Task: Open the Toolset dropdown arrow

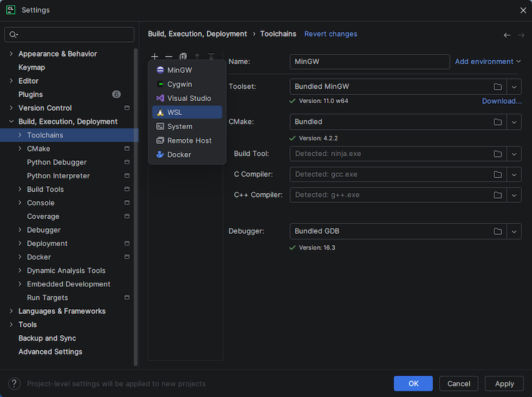Action: point(514,86)
